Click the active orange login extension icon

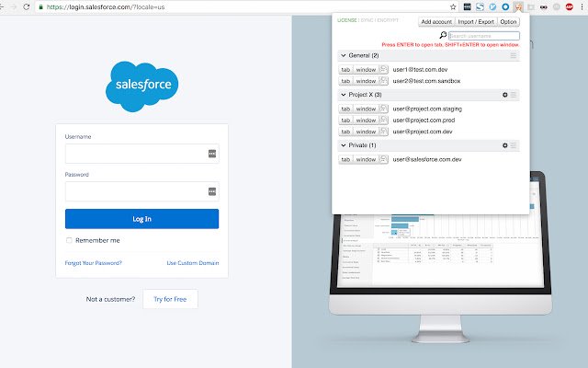pos(518,6)
